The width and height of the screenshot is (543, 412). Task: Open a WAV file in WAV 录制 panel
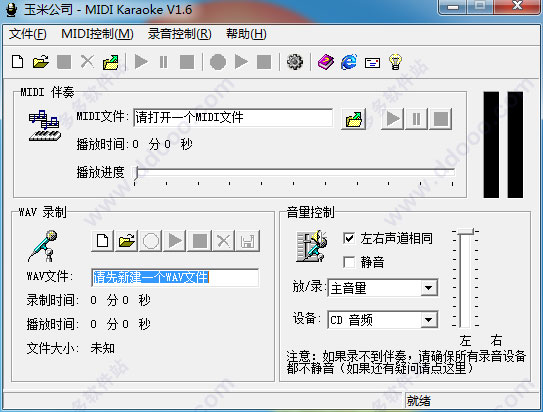126,241
